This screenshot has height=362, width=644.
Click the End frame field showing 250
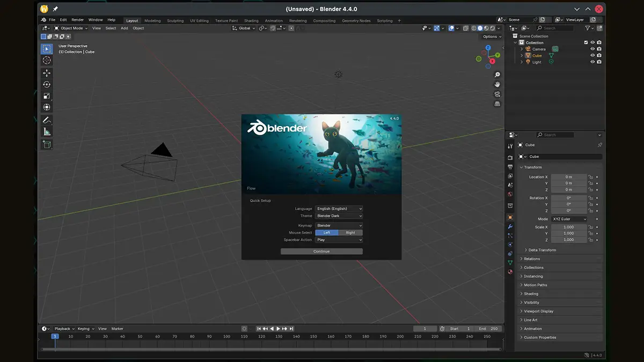pyautogui.click(x=488, y=329)
